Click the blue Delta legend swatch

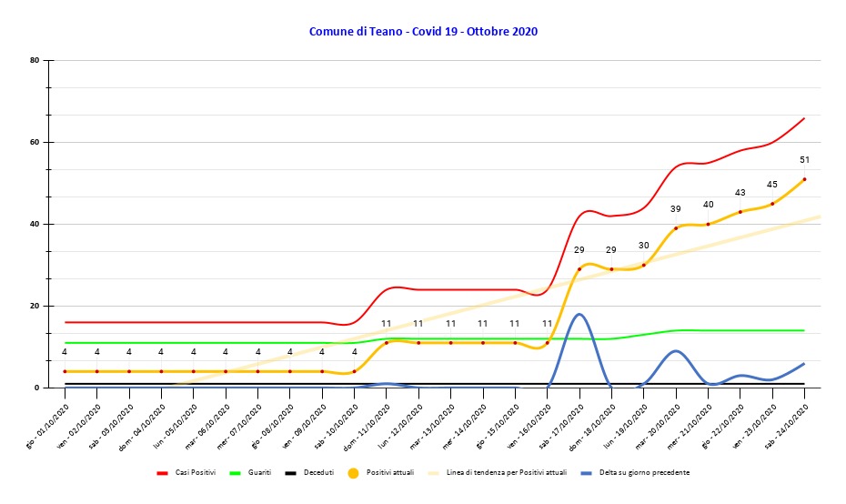587,473
